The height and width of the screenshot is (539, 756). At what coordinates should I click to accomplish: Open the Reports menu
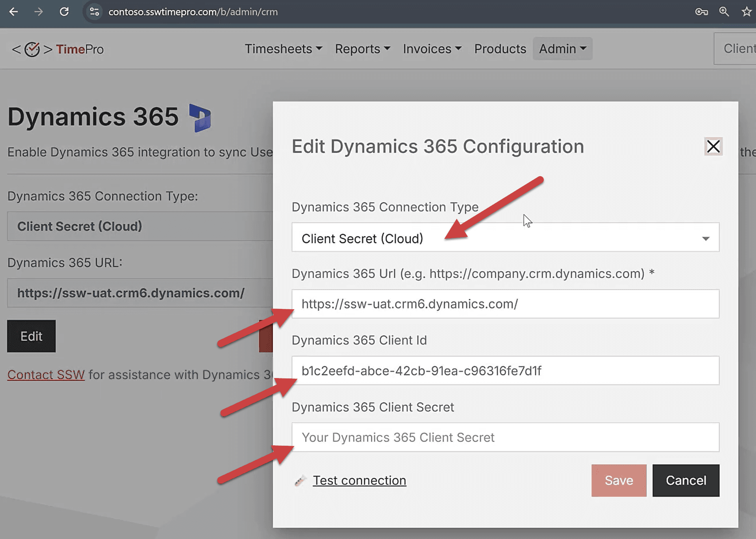[x=363, y=49]
